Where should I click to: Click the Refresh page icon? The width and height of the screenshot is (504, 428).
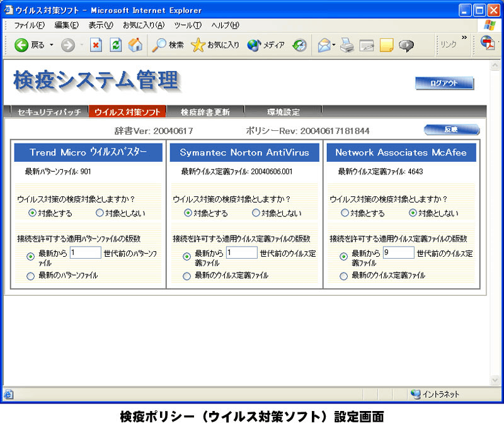115,45
